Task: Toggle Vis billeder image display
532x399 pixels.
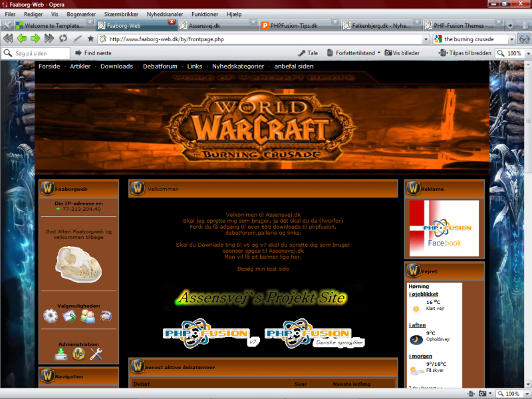Action: click(x=402, y=53)
